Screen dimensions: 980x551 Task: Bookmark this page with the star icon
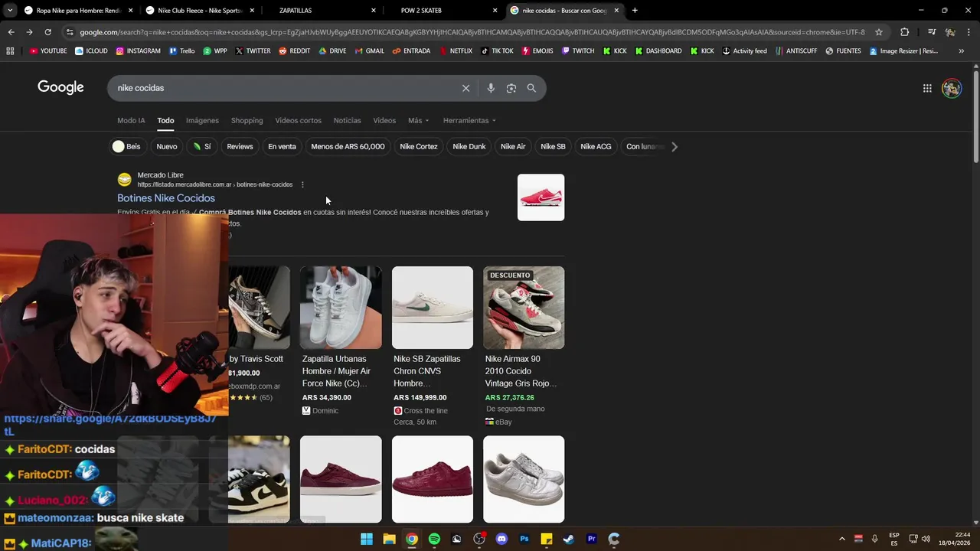879,32
